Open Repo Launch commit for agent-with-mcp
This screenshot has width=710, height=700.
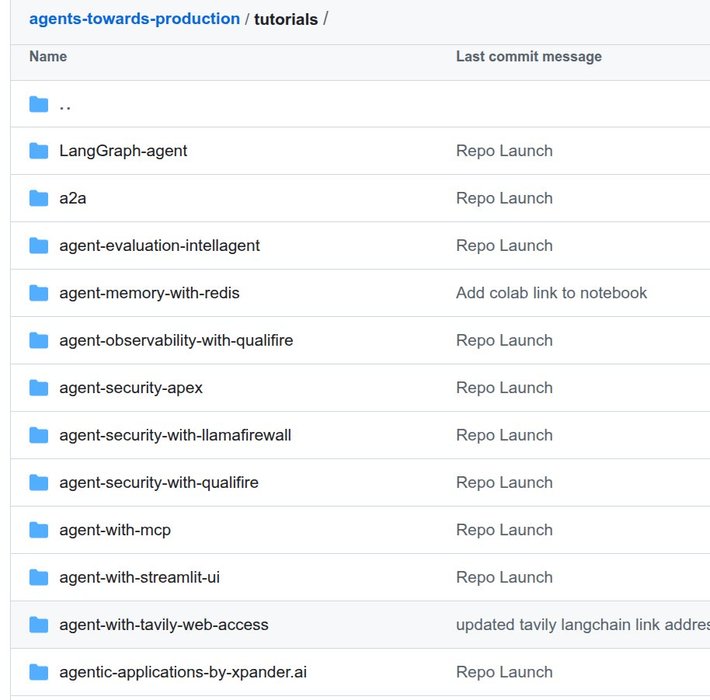pos(504,530)
